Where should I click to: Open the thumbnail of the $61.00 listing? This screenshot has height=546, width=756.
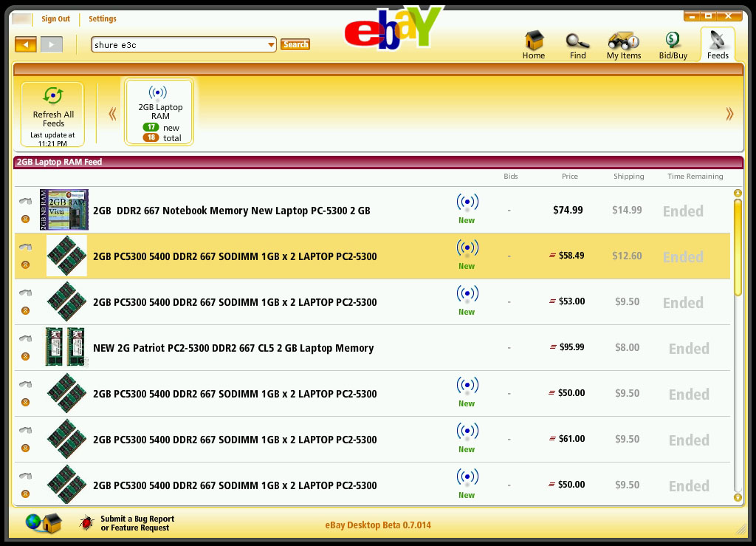coord(66,439)
